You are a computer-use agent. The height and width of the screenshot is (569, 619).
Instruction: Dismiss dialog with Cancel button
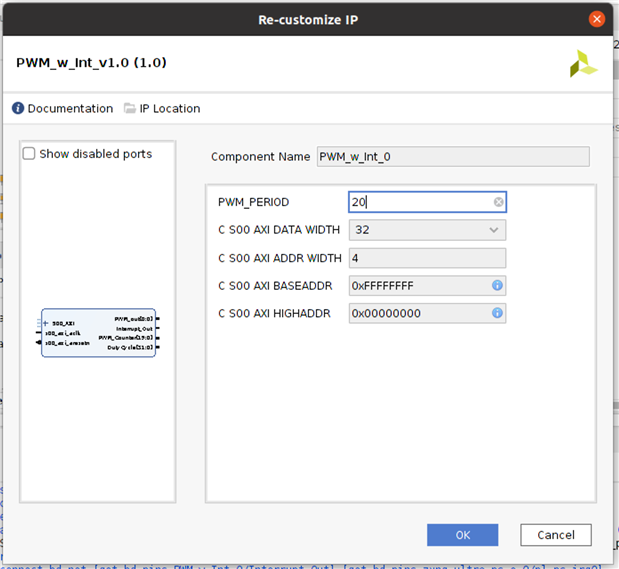click(555, 535)
